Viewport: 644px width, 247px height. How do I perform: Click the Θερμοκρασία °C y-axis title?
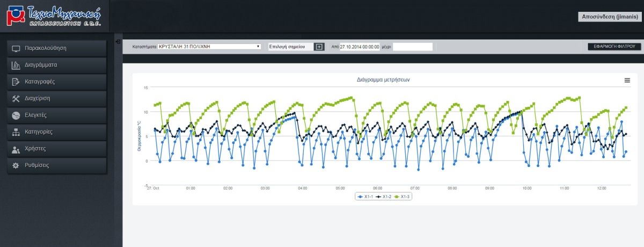click(x=140, y=135)
